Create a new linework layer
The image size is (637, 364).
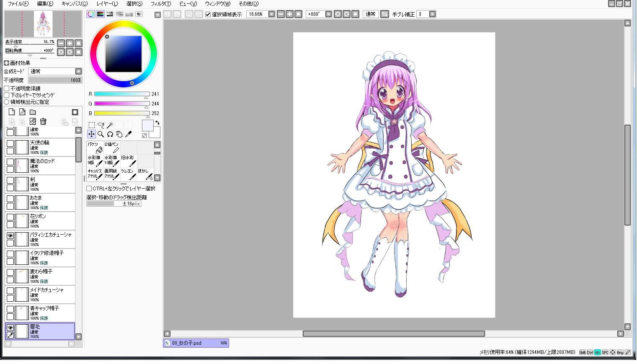pyautogui.click(x=22, y=112)
